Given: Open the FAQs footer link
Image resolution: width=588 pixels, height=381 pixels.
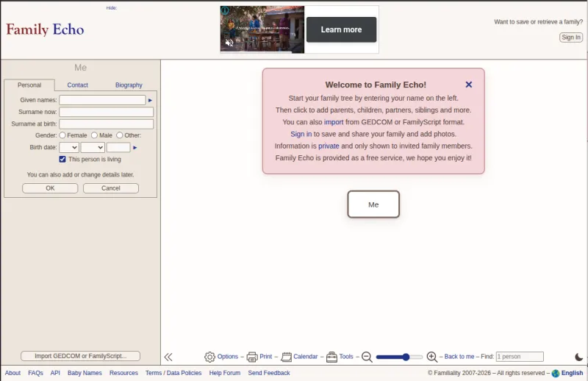Looking at the screenshot, I should click(35, 373).
